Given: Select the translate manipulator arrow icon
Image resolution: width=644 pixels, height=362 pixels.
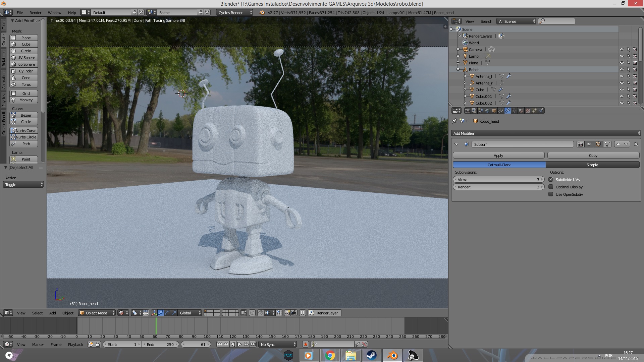Looking at the screenshot, I should click(x=161, y=313).
